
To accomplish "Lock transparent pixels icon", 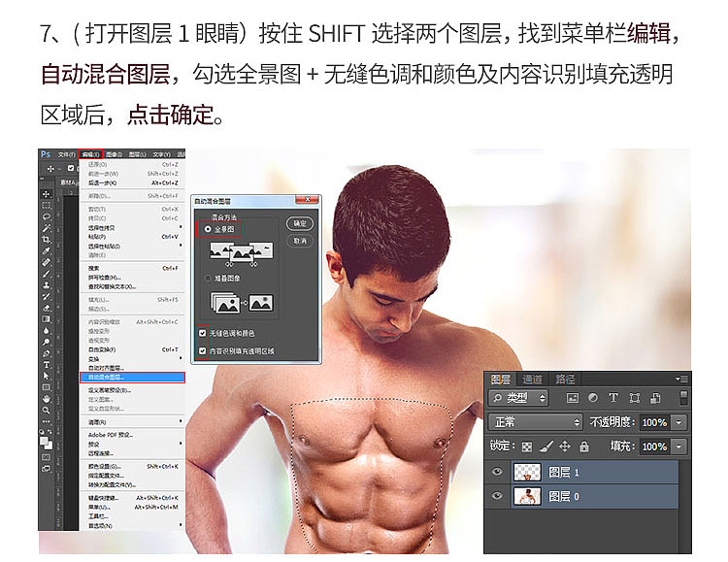I will 526,446.
